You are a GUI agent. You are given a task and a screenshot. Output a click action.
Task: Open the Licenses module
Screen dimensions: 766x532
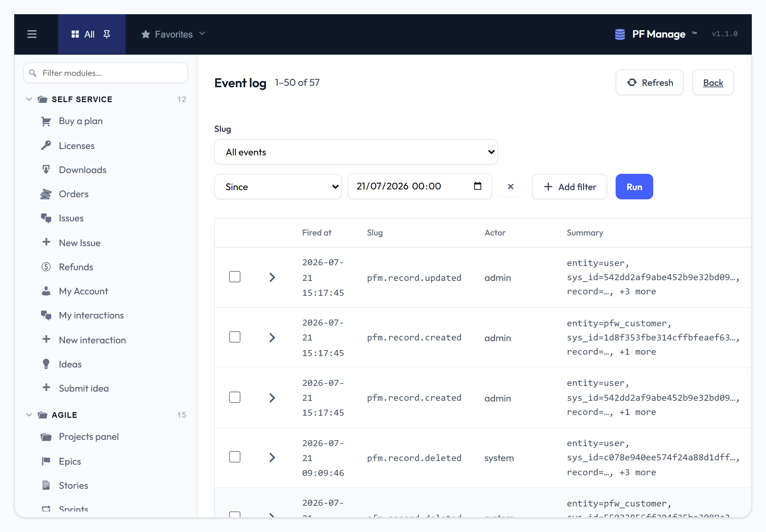[77, 146]
